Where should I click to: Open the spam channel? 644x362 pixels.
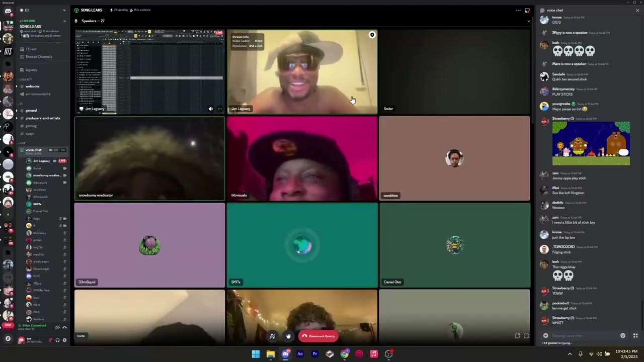(x=30, y=133)
